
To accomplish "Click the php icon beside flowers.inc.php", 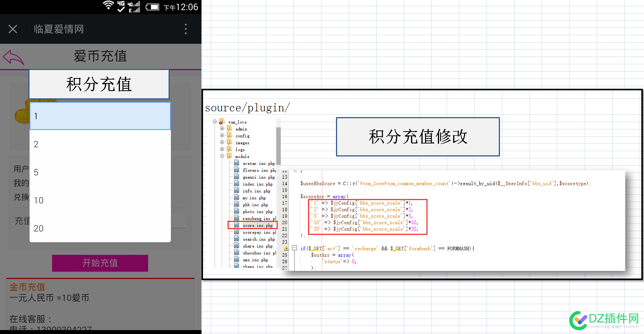I will (x=237, y=170).
